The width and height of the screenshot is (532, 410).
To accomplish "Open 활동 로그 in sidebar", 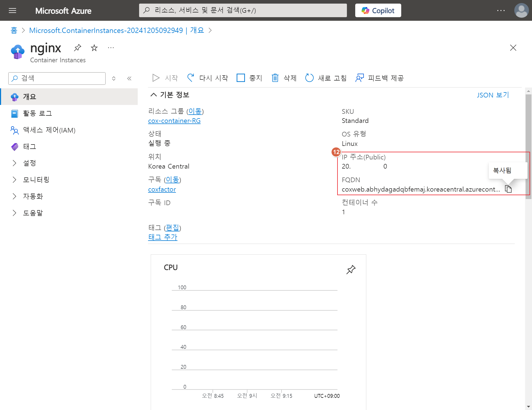I will coord(37,113).
